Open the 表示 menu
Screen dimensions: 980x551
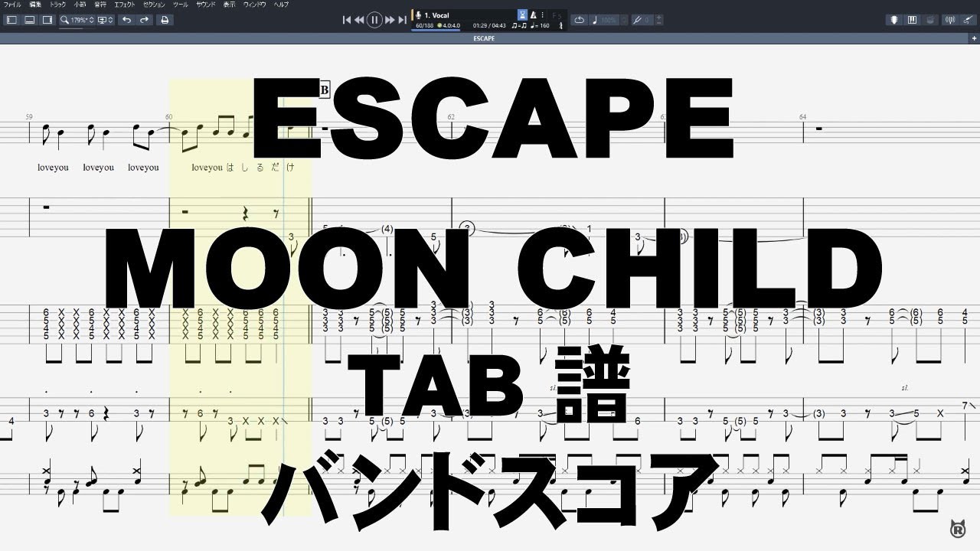230,5
